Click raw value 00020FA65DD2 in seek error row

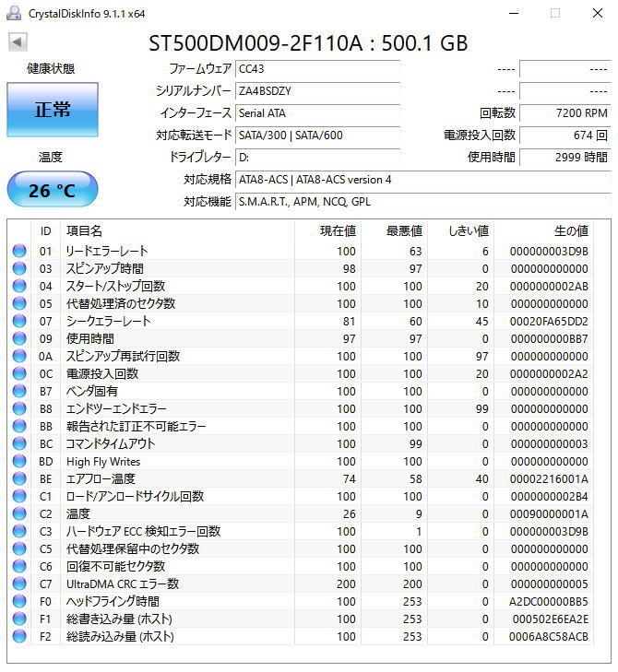(x=549, y=322)
